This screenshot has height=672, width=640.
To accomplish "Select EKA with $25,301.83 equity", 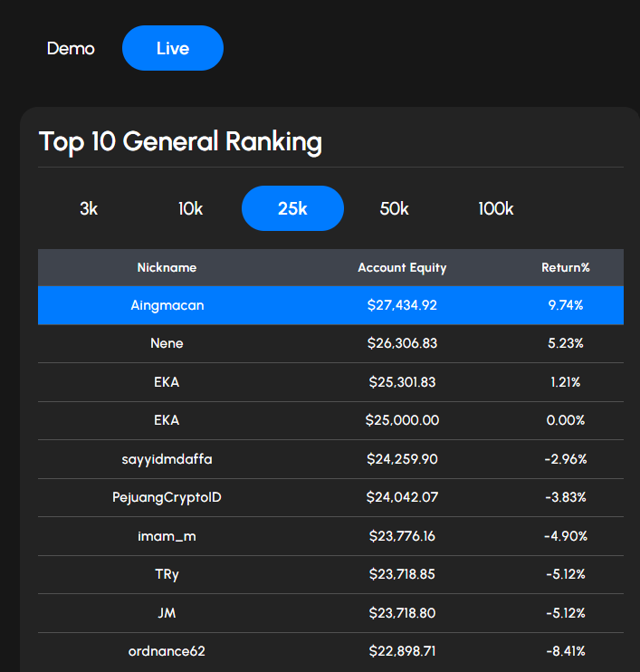I will pos(167,382).
